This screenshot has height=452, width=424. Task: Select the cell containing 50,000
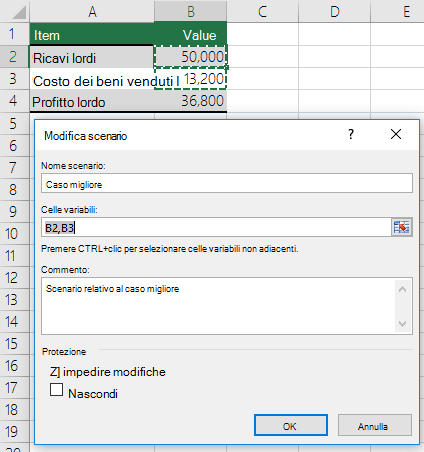191,57
